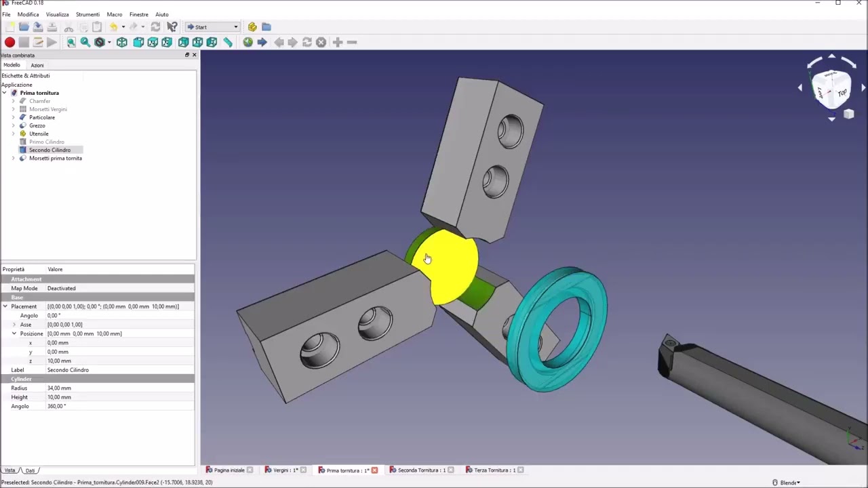The width and height of the screenshot is (868, 488).
Task: Activate the What's This help cursor icon
Action: [172, 27]
